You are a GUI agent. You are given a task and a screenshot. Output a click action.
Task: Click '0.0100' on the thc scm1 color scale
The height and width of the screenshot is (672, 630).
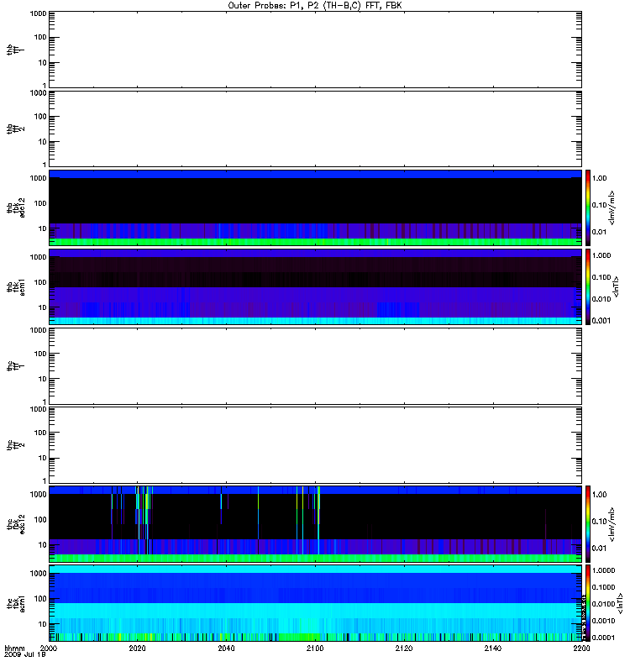point(604,604)
